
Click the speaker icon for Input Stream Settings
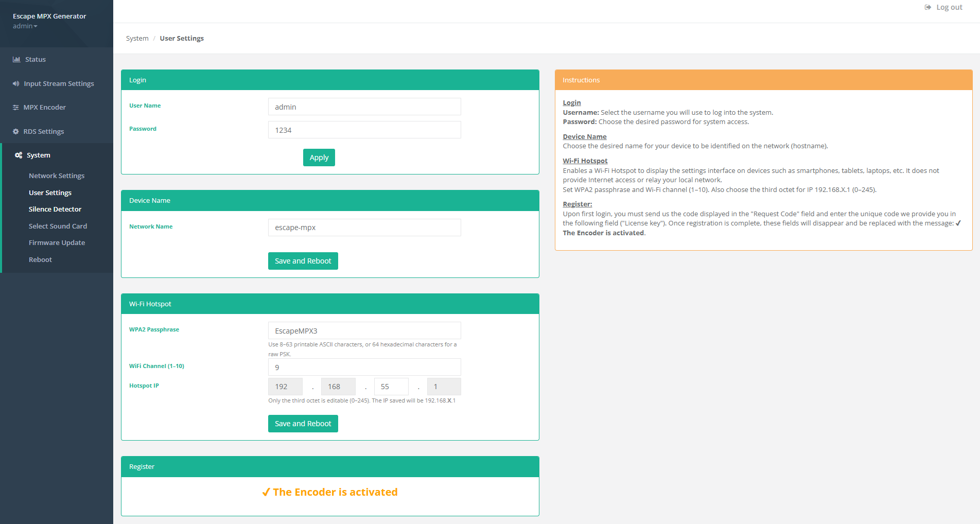tap(16, 83)
